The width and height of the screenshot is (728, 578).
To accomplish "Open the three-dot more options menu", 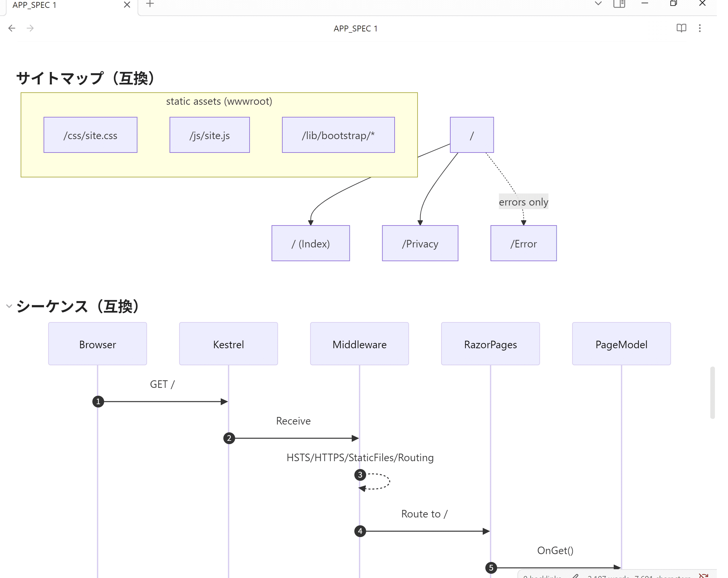I will pos(700,28).
